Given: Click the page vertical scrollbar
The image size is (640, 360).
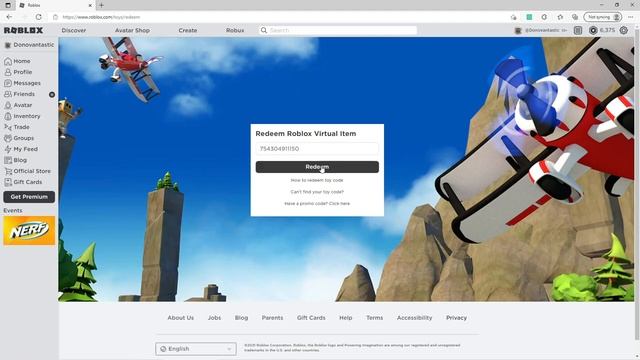Looking at the screenshot, I should point(637,184).
